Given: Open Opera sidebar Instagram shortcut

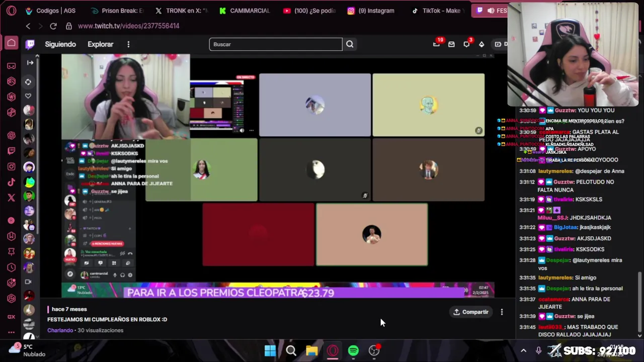Looking at the screenshot, I should click(11, 166).
